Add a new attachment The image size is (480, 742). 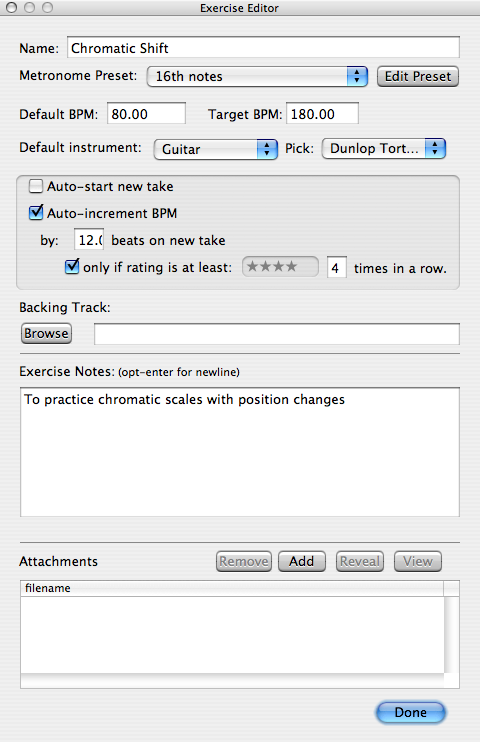(302, 561)
